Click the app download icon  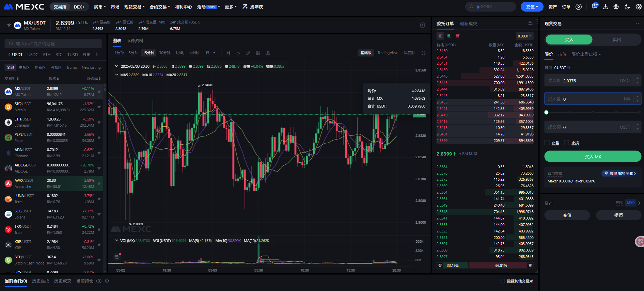click(606, 7)
